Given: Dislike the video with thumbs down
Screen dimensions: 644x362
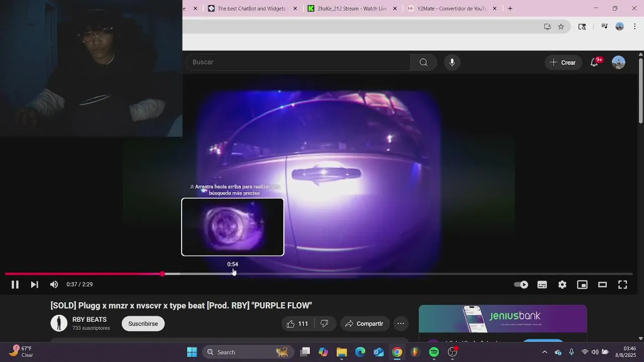Looking at the screenshot, I should 325,324.
